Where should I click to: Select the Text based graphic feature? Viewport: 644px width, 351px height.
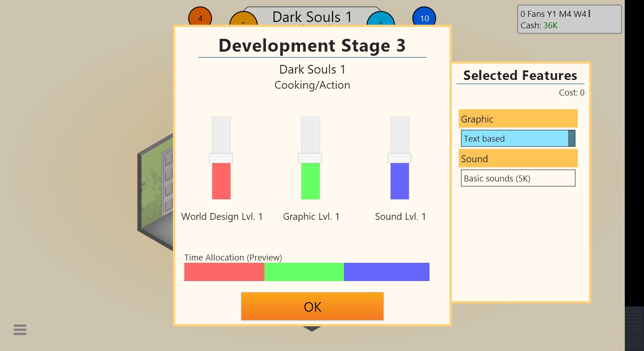[x=518, y=138]
